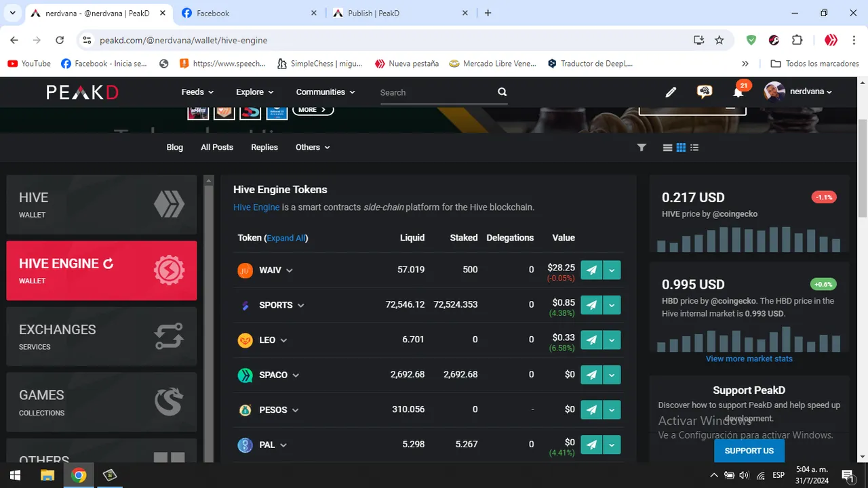The height and width of the screenshot is (488, 868).
Task: Click the filter funnel icon
Action: pos(642,147)
